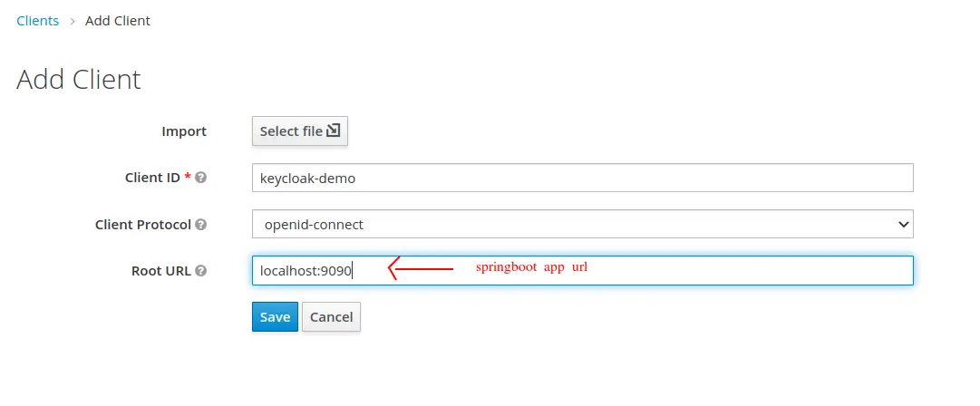Viewport: 980px width, 406px height.
Task: Click the red annotation arrow
Action: 421,269
